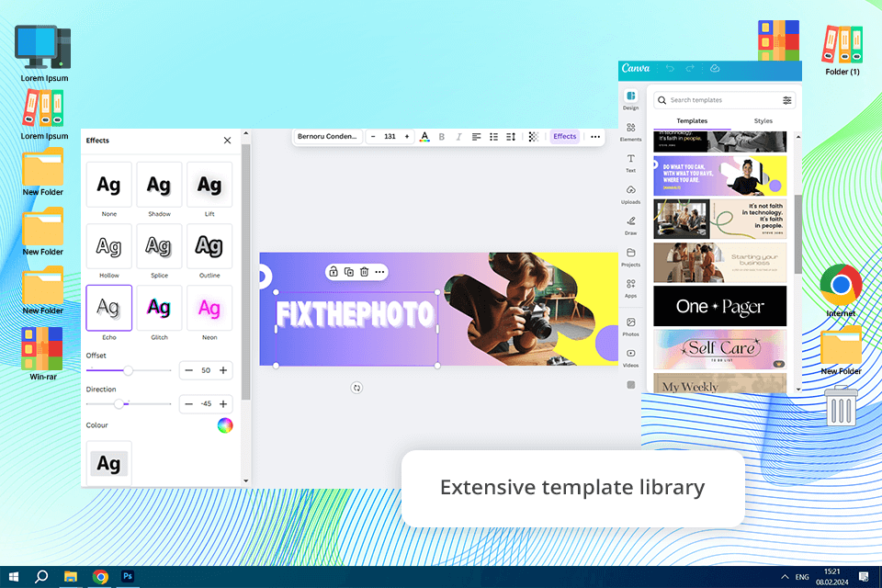Switch to the Styles tab

[763, 121]
